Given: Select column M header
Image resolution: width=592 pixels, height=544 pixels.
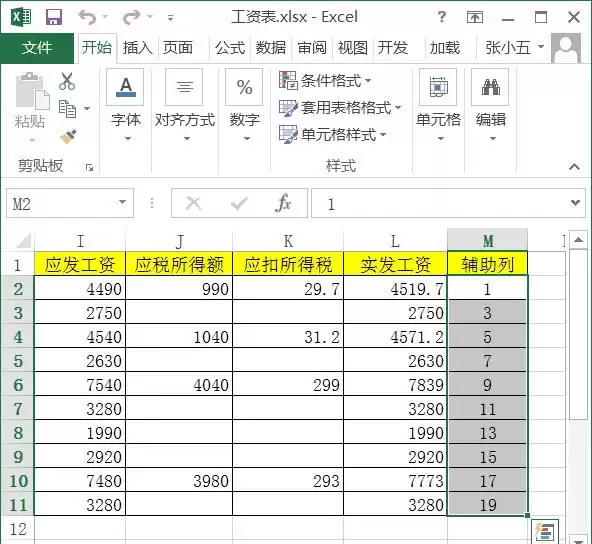Looking at the screenshot, I should point(487,240).
